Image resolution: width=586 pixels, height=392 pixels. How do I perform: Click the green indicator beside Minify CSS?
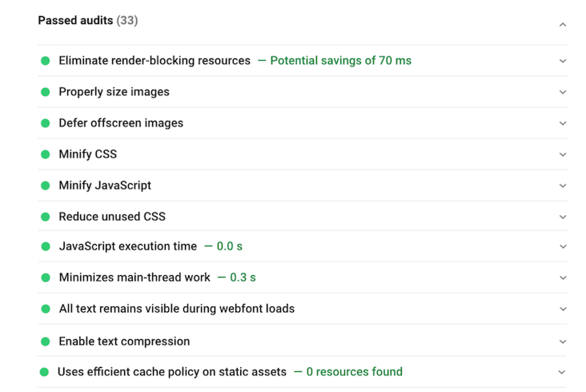click(45, 154)
